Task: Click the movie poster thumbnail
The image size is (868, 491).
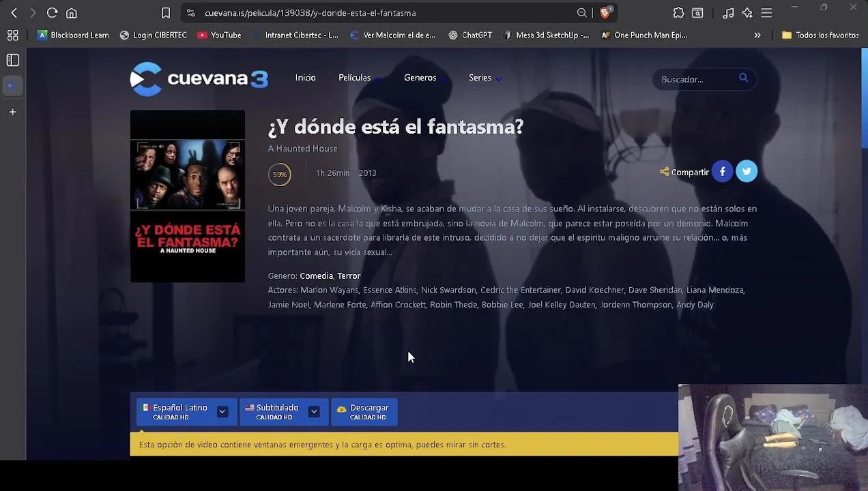Action: [188, 196]
